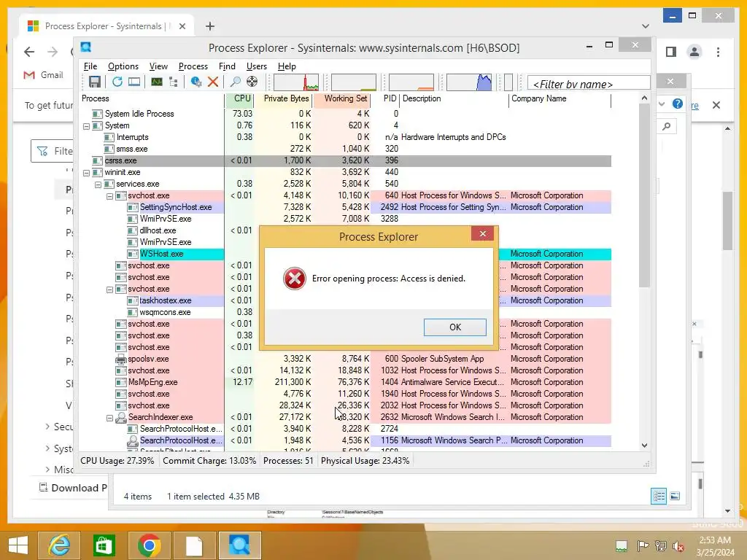The width and height of the screenshot is (747, 560).
Task: Select the SettingSyncHost.exe row
Action: (x=345, y=207)
